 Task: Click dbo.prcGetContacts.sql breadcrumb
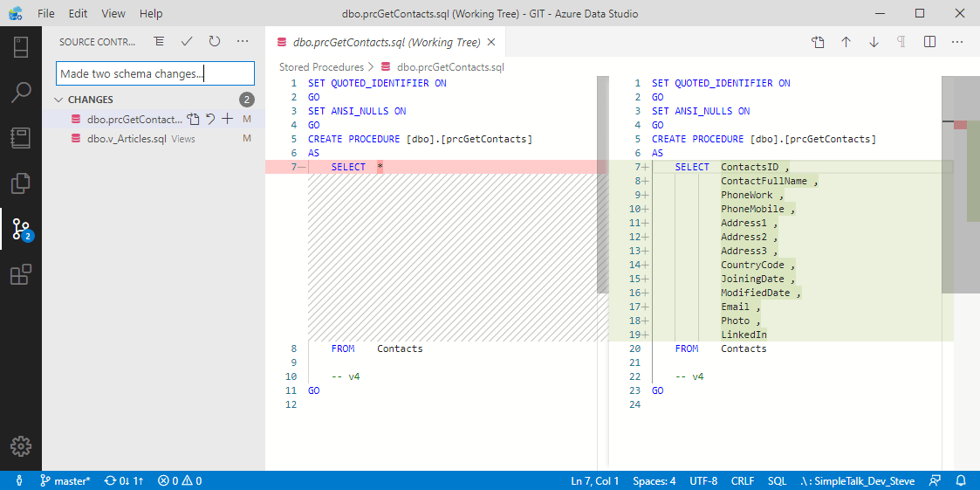(x=450, y=66)
